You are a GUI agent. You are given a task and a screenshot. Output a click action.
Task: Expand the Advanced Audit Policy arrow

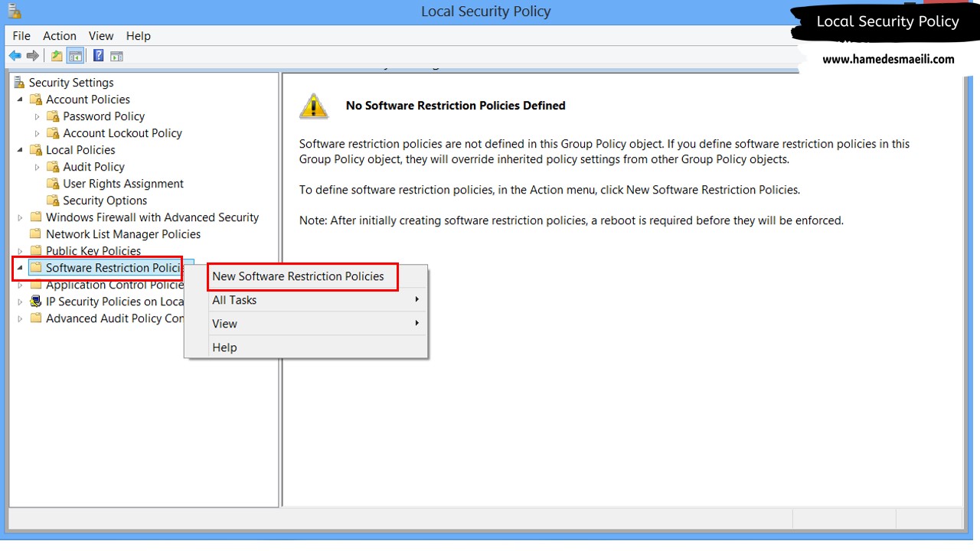(20, 318)
